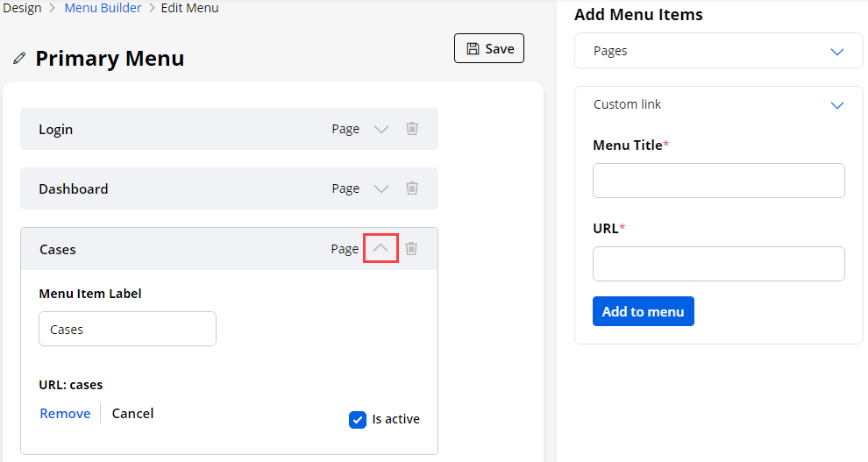Click the Save button with floppy disk icon

tap(489, 49)
